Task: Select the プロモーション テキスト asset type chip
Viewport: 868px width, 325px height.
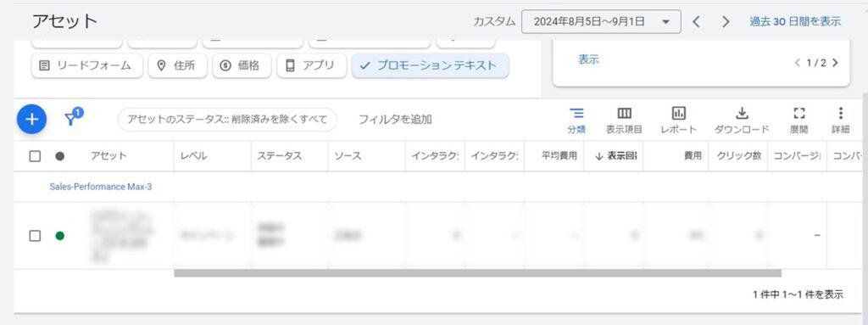Action: point(430,65)
